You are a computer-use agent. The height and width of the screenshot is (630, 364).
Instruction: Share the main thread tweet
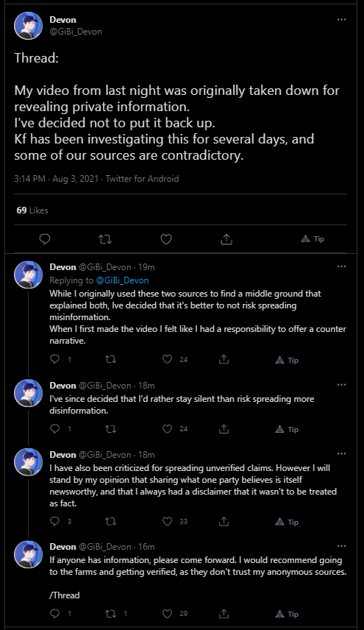coord(226,239)
